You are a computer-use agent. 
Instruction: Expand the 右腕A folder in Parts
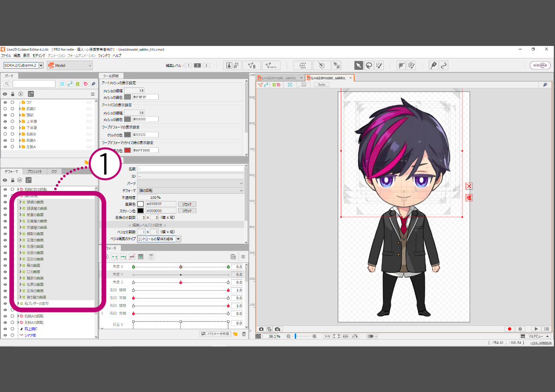click(x=20, y=140)
